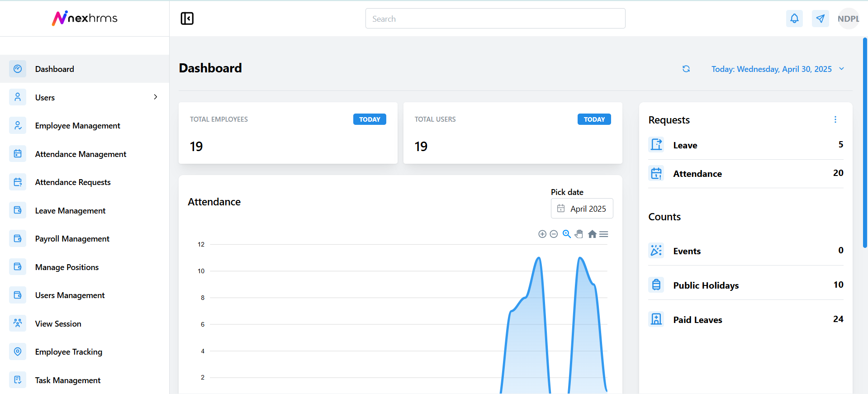The image size is (868, 394).
Task: Click the page vertical scrollbar
Action: [x=865, y=142]
